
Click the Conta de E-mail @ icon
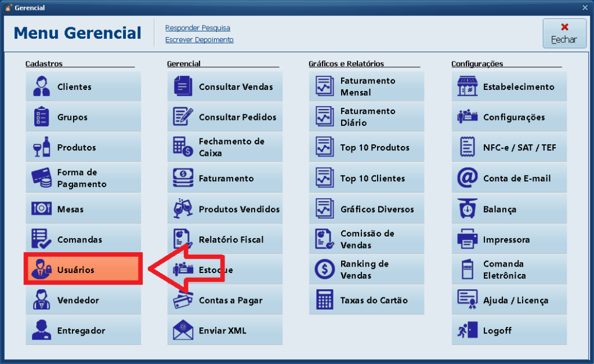click(x=467, y=178)
